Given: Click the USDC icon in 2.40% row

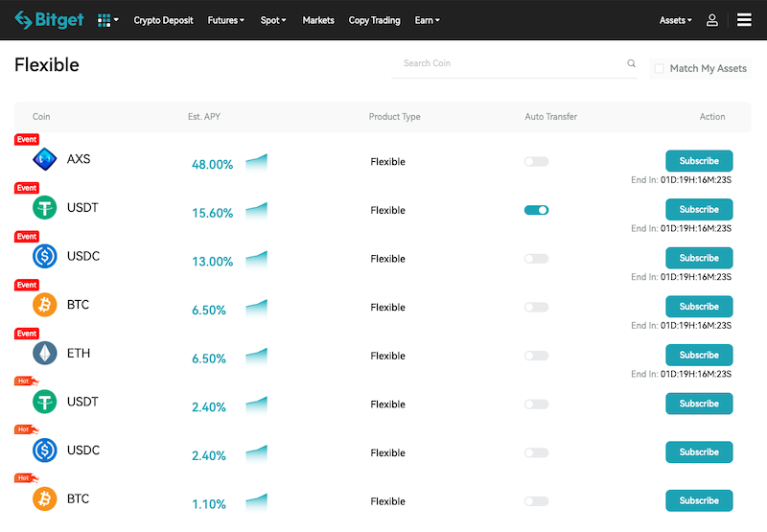Looking at the screenshot, I should pos(44,451).
